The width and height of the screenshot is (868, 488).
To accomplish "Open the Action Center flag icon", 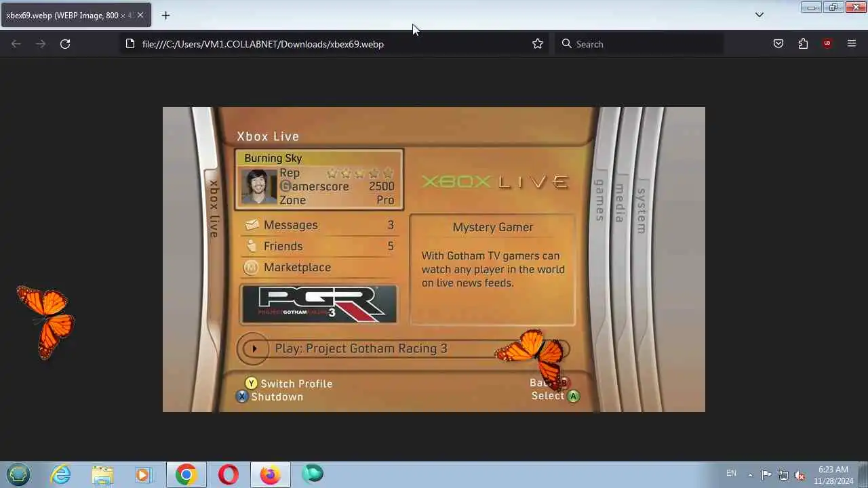I will (766, 474).
